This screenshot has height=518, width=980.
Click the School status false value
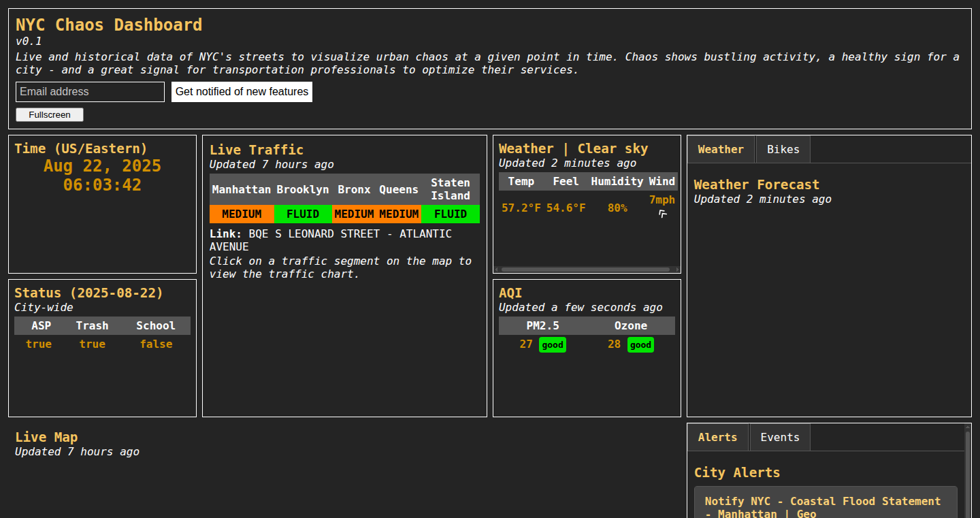click(x=156, y=344)
